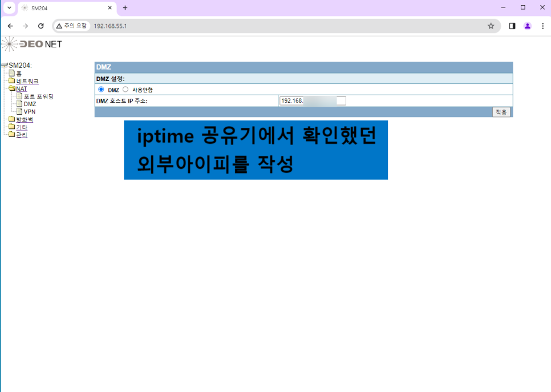Click the VPN page document icon

(19, 111)
